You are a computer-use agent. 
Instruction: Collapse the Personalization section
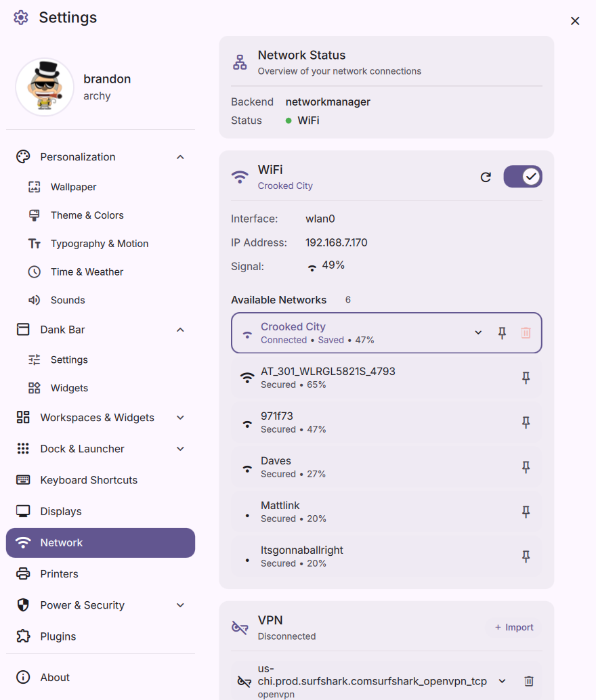coord(180,157)
